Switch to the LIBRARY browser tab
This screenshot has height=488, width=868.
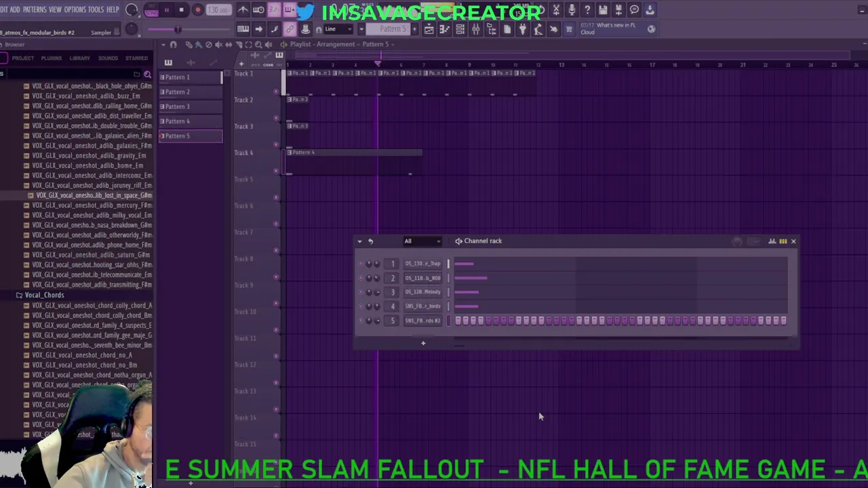(x=79, y=58)
